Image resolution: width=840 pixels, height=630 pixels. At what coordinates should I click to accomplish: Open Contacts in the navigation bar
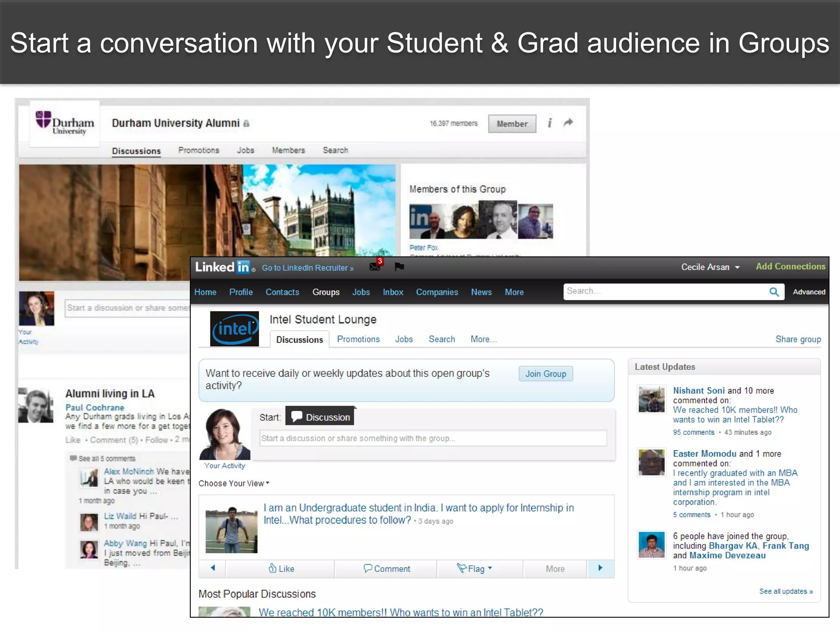[282, 292]
